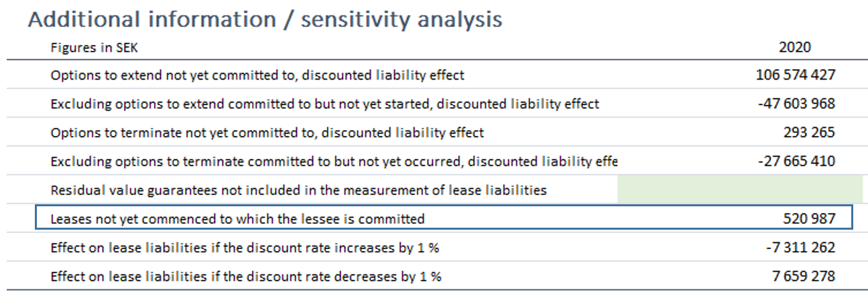Click 'Leases not yet commenced' row label
Screen dimensions: 868x296
pos(237,219)
